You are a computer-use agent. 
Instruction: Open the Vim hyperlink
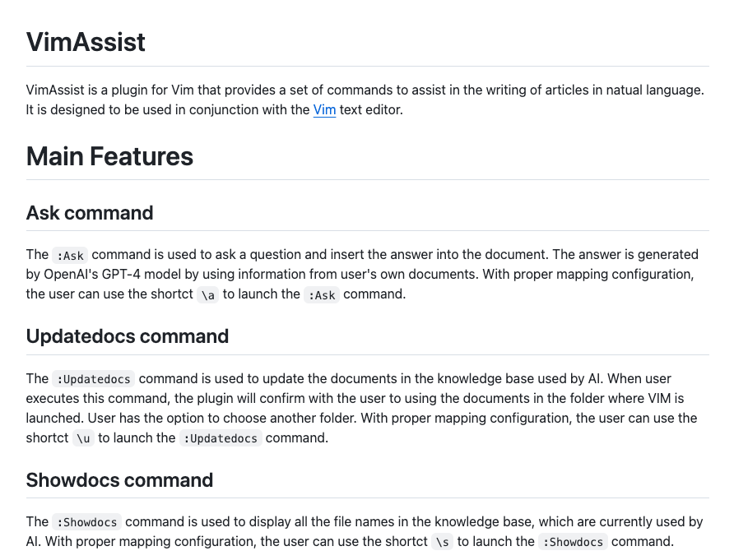pyautogui.click(x=324, y=110)
